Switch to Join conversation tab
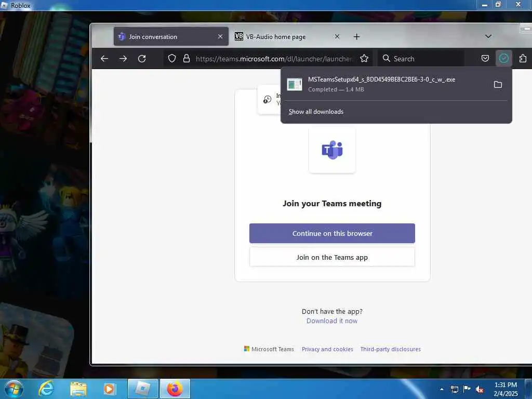 (171, 37)
